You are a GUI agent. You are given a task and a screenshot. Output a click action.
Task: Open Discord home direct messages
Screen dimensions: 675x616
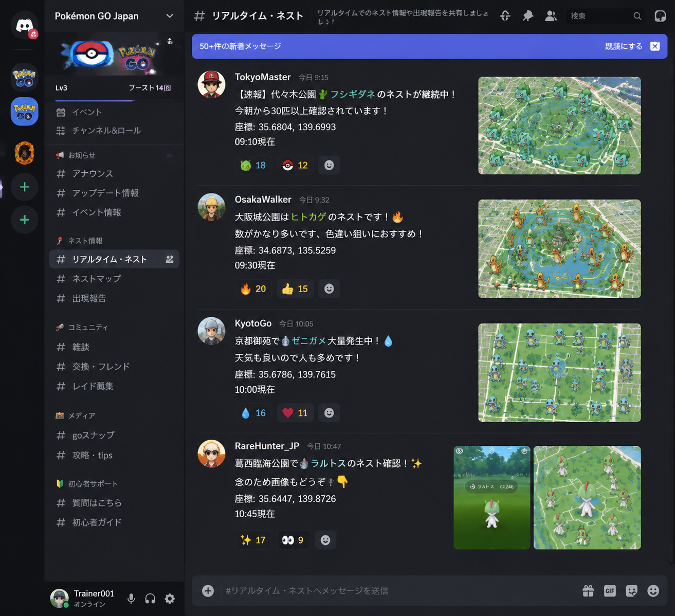(24, 25)
